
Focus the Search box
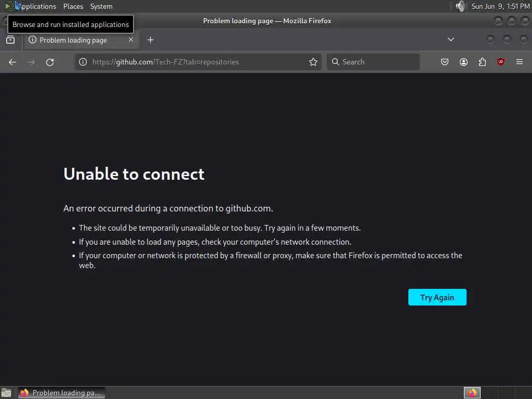point(373,62)
